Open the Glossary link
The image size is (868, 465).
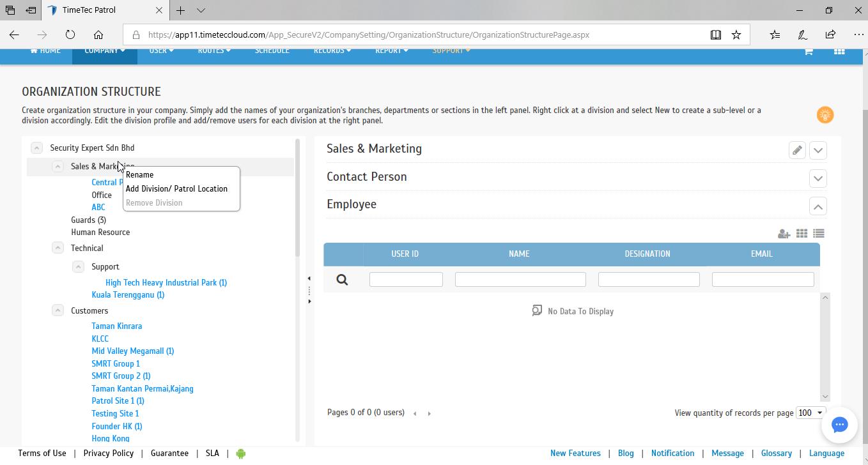pos(777,454)
